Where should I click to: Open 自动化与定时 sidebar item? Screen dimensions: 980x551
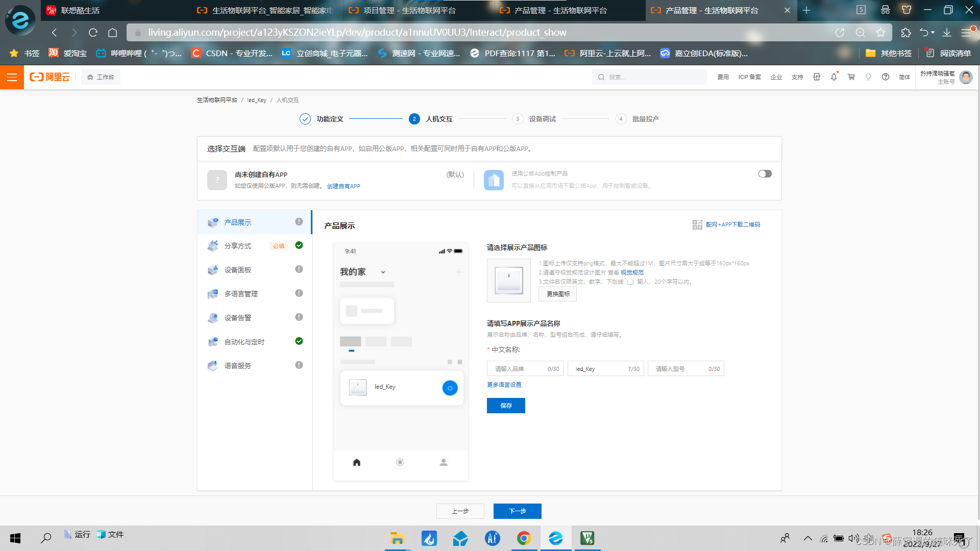[244, 342]
